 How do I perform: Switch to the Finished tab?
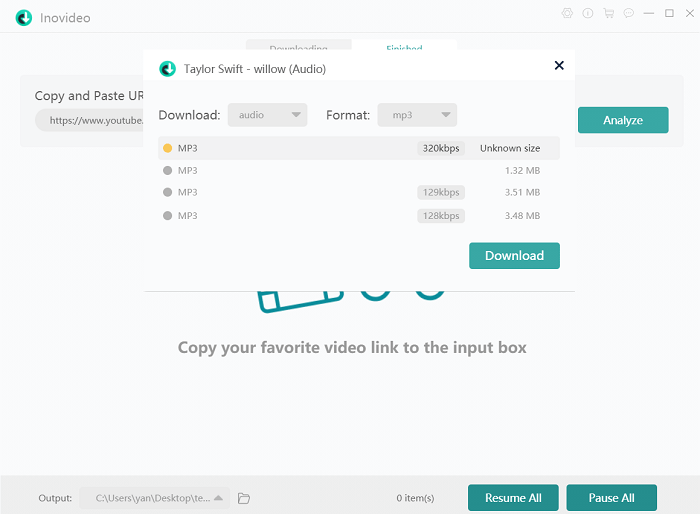click(x=404, y=46)
